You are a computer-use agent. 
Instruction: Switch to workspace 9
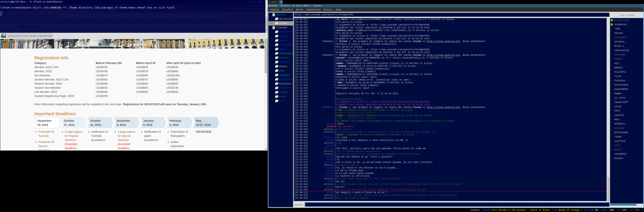coord(281,2)
